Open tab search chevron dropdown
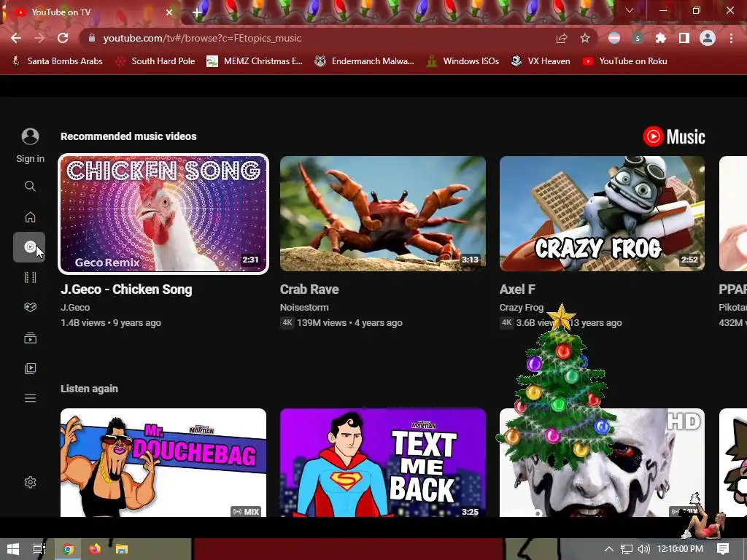The height and width of the screenshot is (560, 747). [630, 10]
